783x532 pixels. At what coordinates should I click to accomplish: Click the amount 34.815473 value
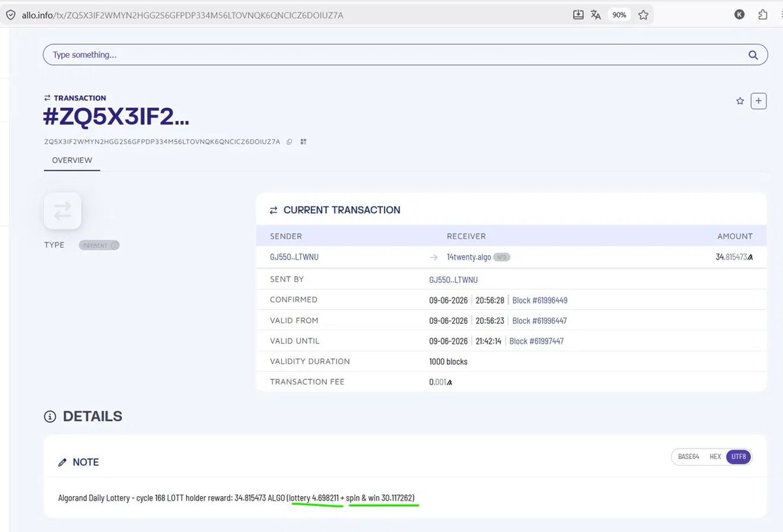pos(734,257)
